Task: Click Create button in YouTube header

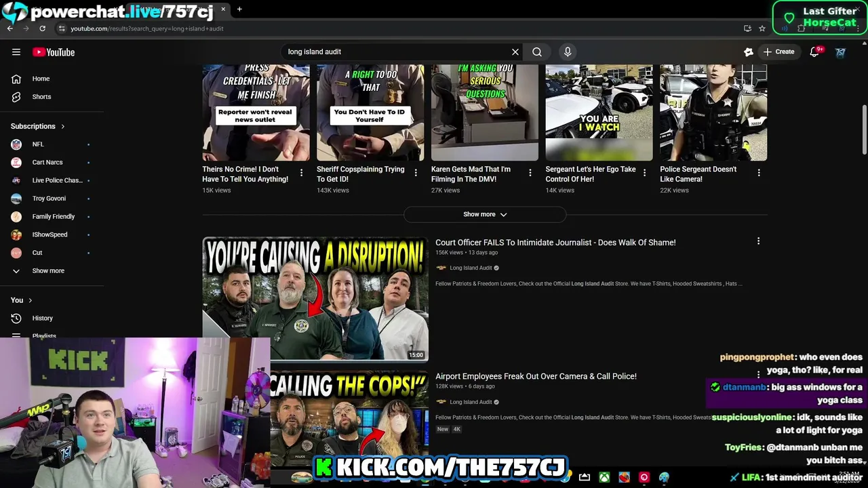Action: coord(778,52)
